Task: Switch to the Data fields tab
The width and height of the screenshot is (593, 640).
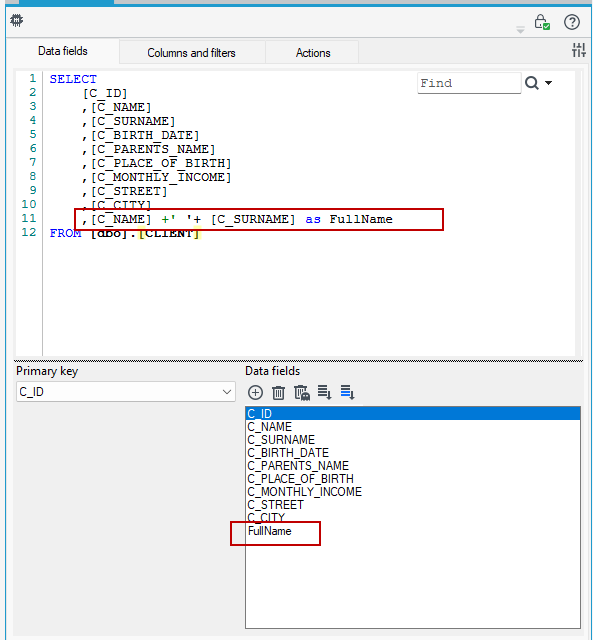Action: pyautogui.click(x=62, y=51)
